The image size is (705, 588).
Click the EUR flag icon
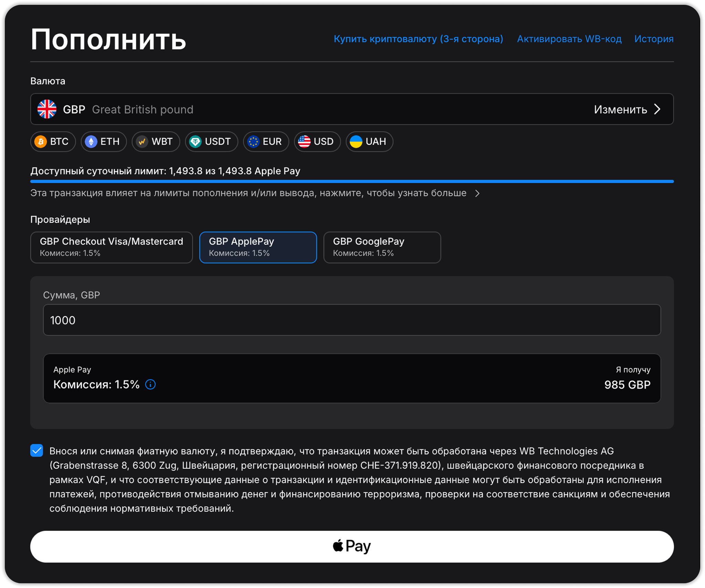click(253, 141)
